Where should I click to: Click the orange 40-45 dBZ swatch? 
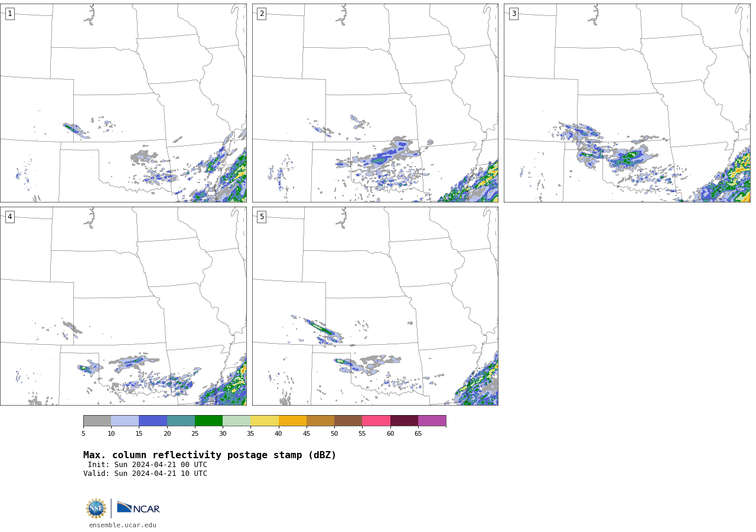[292, 420]
